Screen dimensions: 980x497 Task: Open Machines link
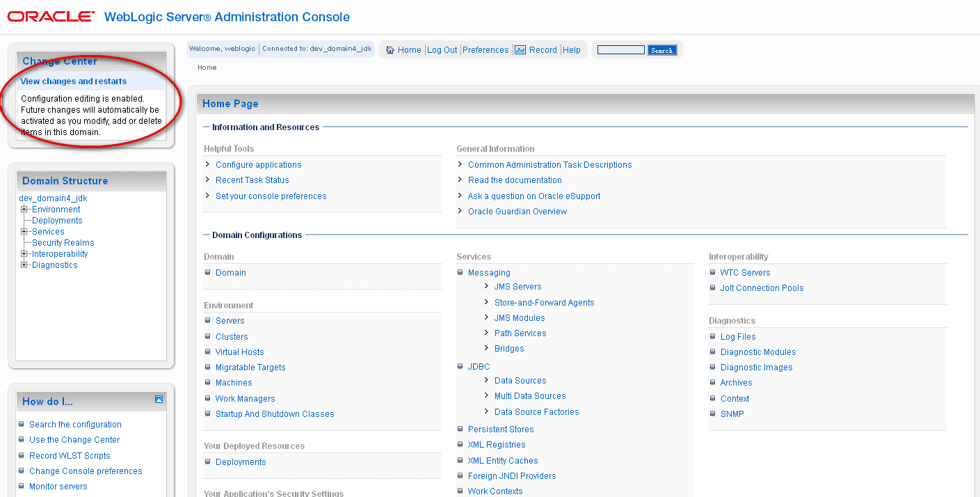tap(234, 383)
